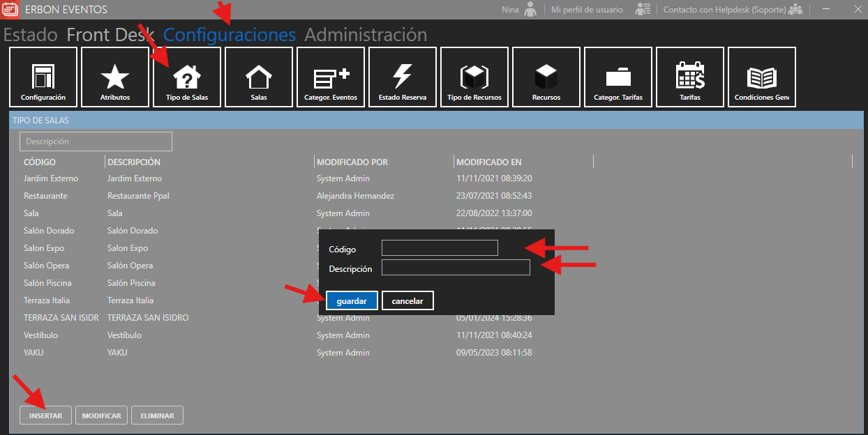Viewport: 868px width, 435px height.
Task: Open the Condiciones Generales book icon
Action: (x=762, y=76)
